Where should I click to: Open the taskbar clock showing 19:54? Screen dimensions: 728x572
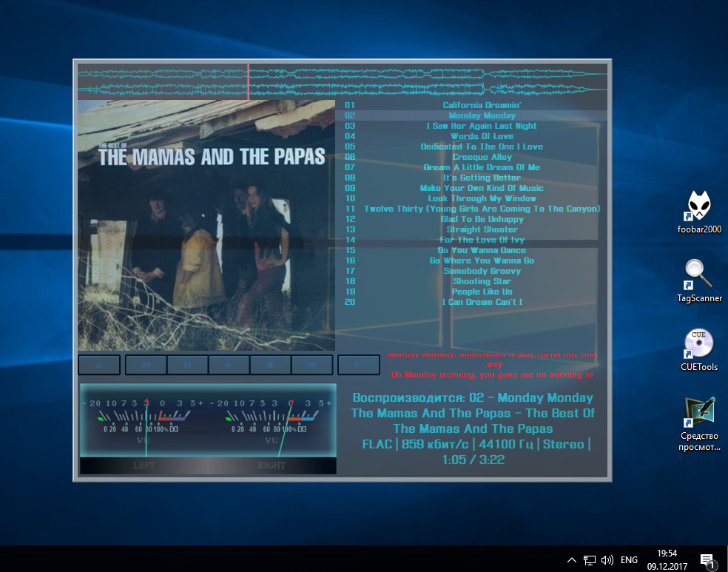[667, 559]
